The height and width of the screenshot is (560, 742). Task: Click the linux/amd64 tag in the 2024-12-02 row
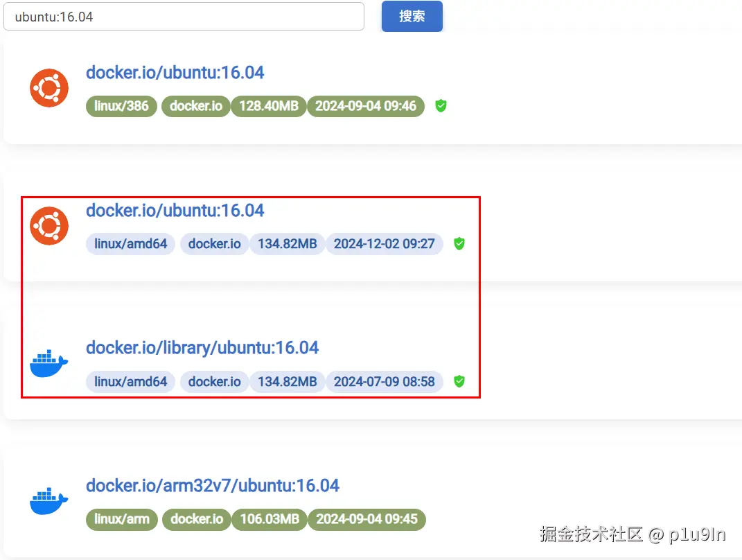131,244
